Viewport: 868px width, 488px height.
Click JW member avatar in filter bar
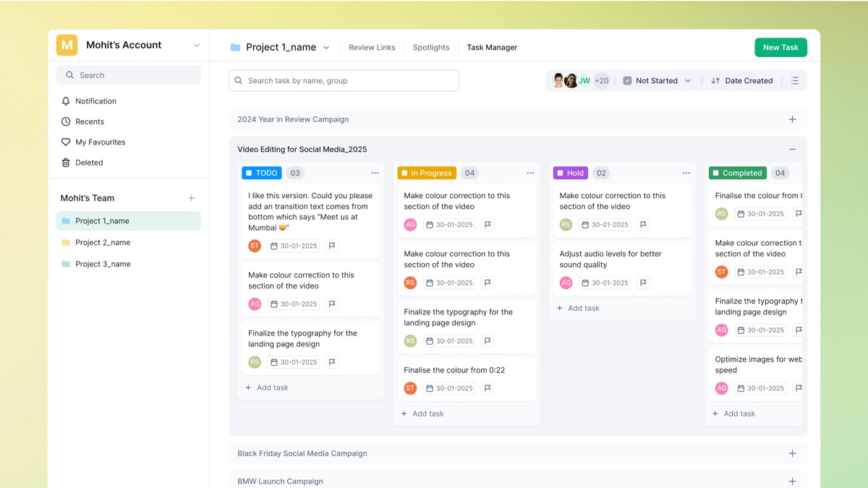584,81
